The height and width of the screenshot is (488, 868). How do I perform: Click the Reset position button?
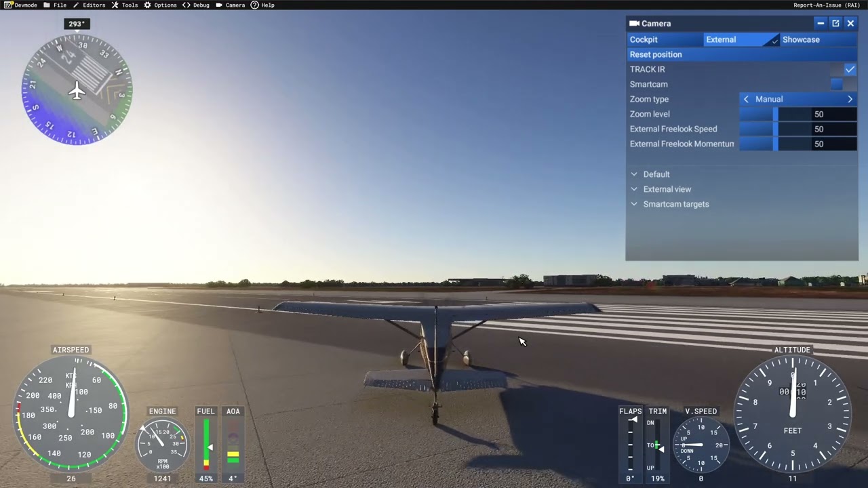tap(742, 54)
